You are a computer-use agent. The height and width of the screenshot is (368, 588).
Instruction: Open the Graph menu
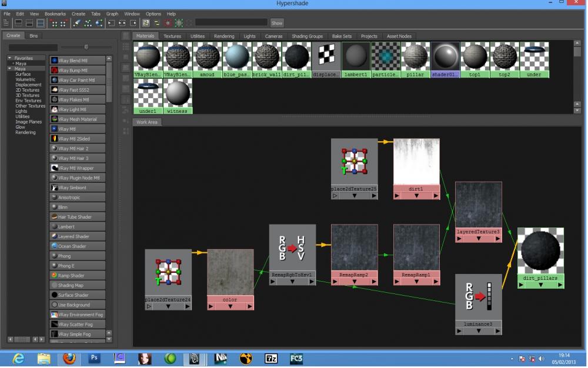click(112, 14)
